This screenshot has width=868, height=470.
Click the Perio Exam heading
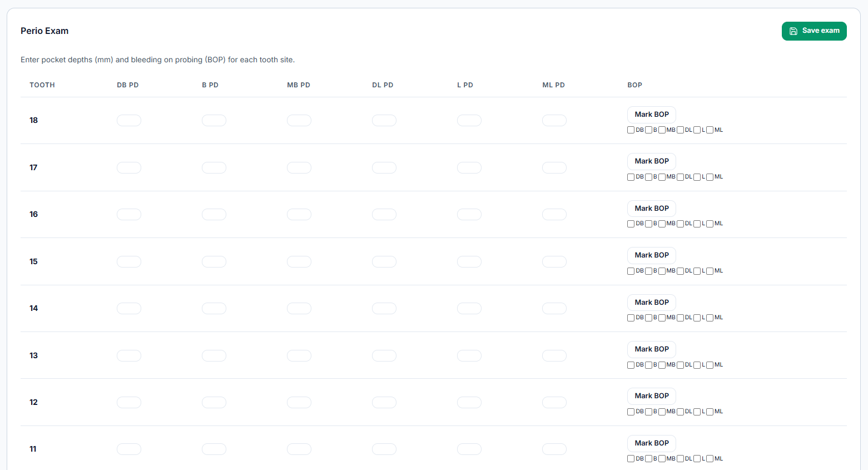click(44, 31)
